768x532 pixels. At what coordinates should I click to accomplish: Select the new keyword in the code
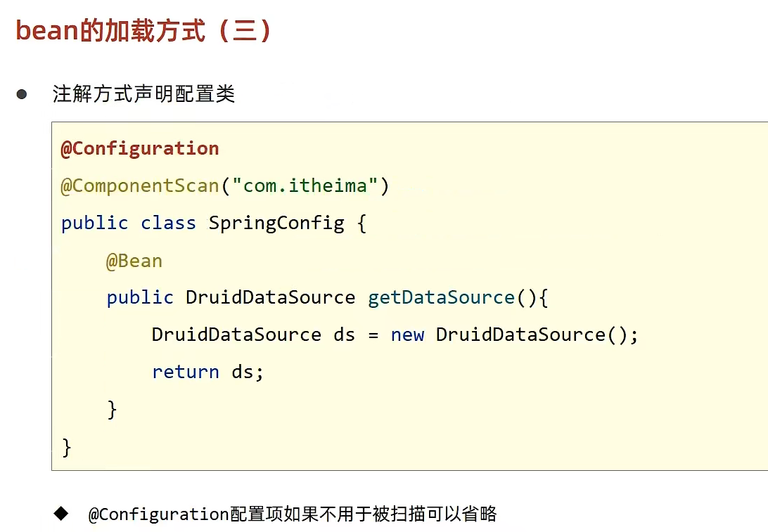click(x=407, y=335)
